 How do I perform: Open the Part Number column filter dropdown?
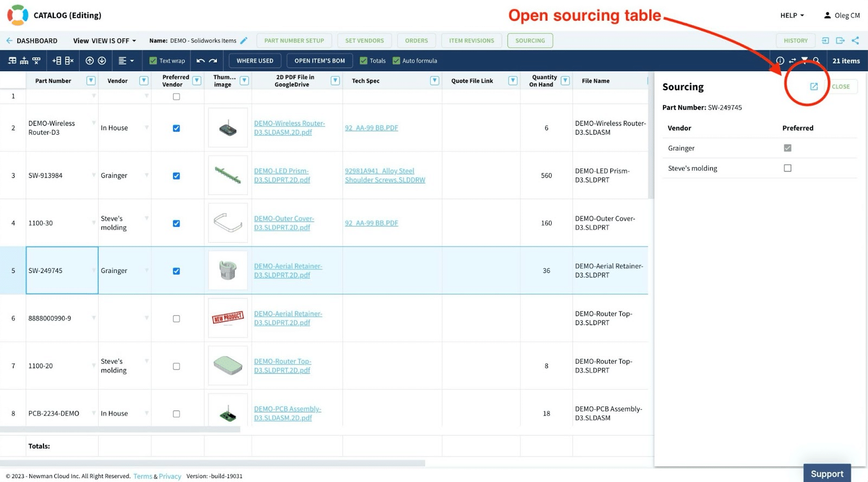[x=91, y=81]
